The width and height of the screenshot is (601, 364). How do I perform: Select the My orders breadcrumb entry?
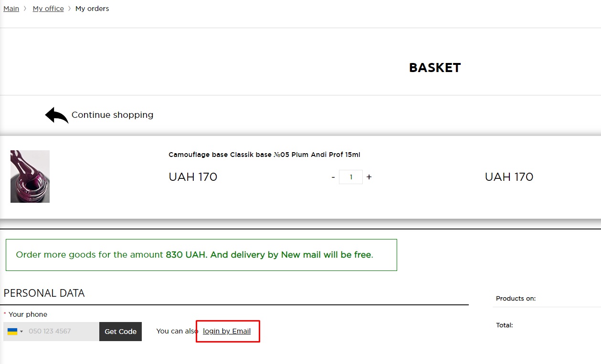(x=92, y=8)
